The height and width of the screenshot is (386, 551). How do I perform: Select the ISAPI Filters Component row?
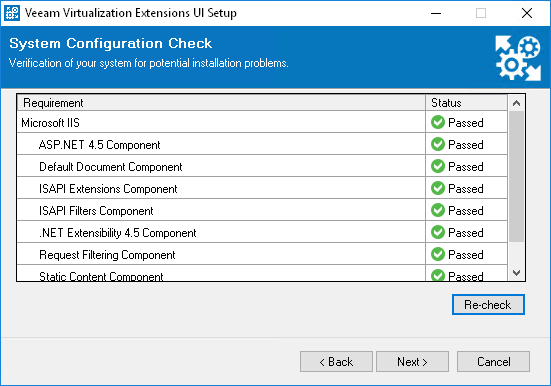(262, 210)
